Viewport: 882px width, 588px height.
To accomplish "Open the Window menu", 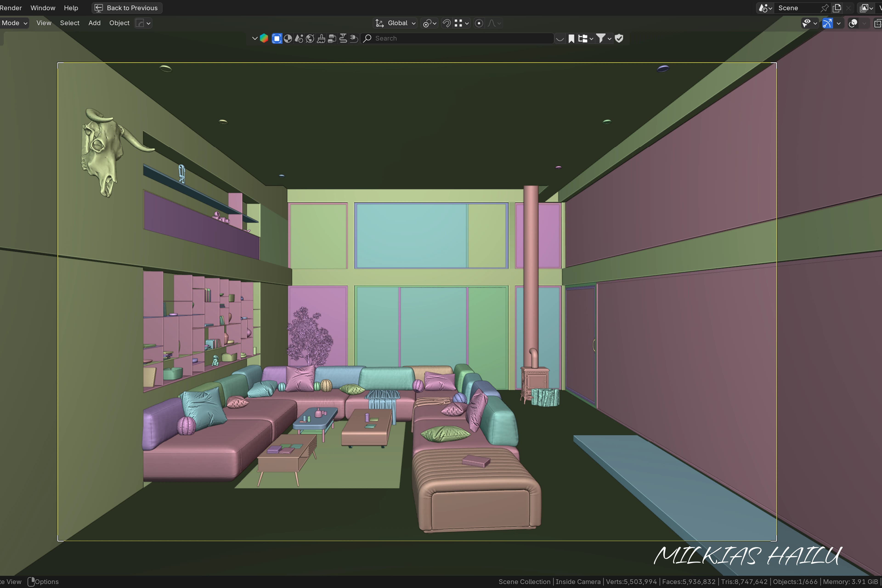I will click(x=43, y=8).
